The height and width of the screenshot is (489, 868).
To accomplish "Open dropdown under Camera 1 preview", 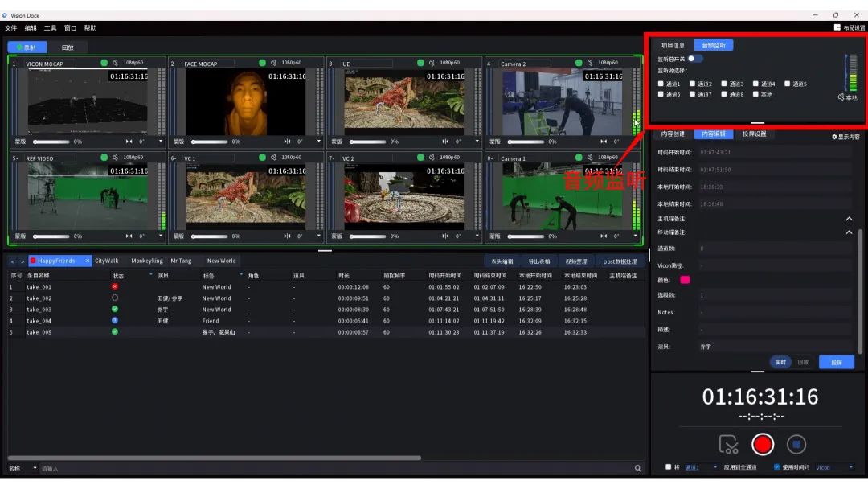I will (635, 236).
